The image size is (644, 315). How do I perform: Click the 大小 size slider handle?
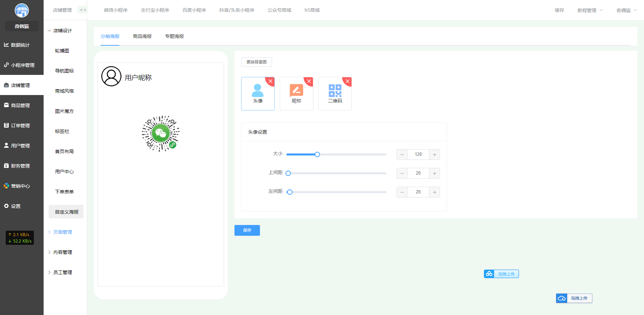[x=317, y=154]
